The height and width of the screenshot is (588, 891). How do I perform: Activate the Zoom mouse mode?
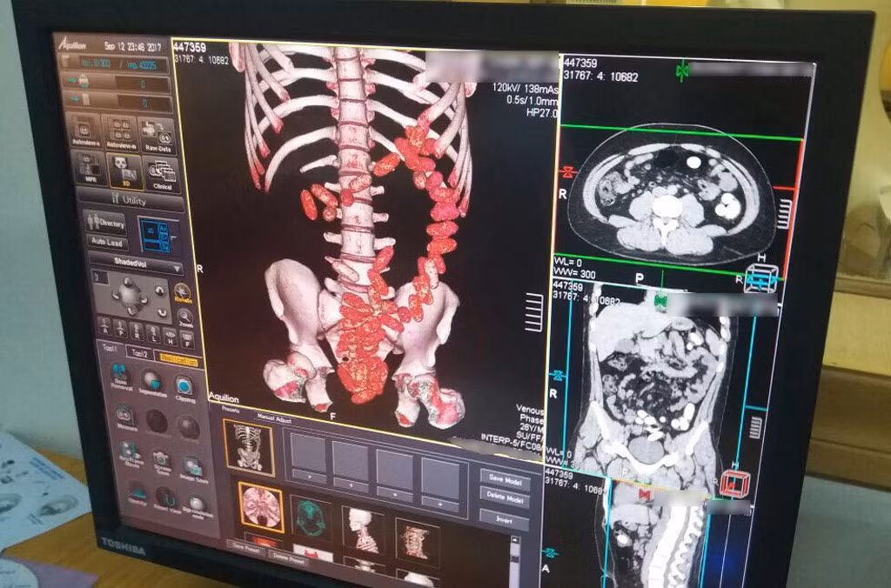click(x=185, y=318)
